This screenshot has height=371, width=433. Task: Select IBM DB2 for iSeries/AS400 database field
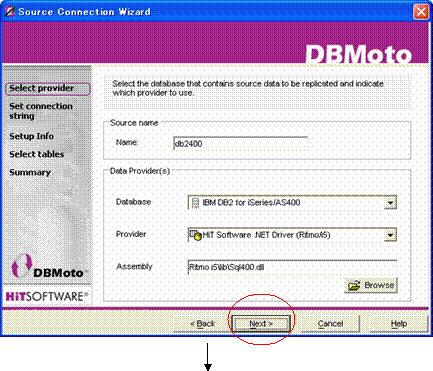coord(292,203)
